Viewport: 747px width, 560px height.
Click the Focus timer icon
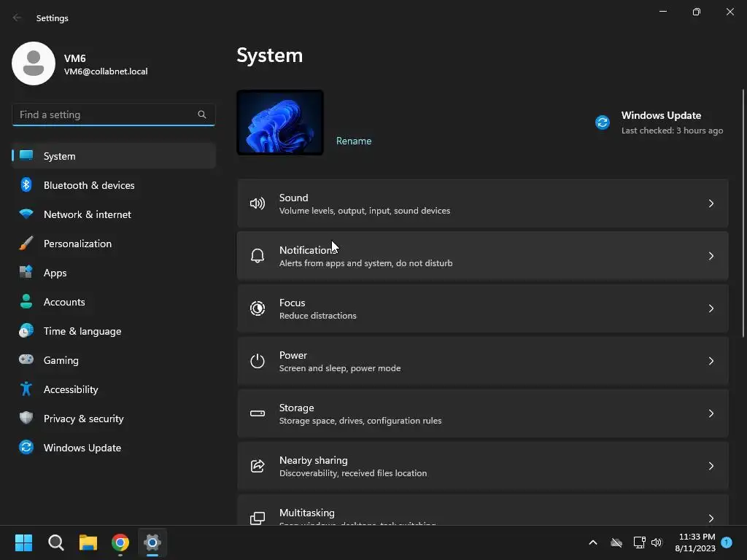tap(258, 308)
